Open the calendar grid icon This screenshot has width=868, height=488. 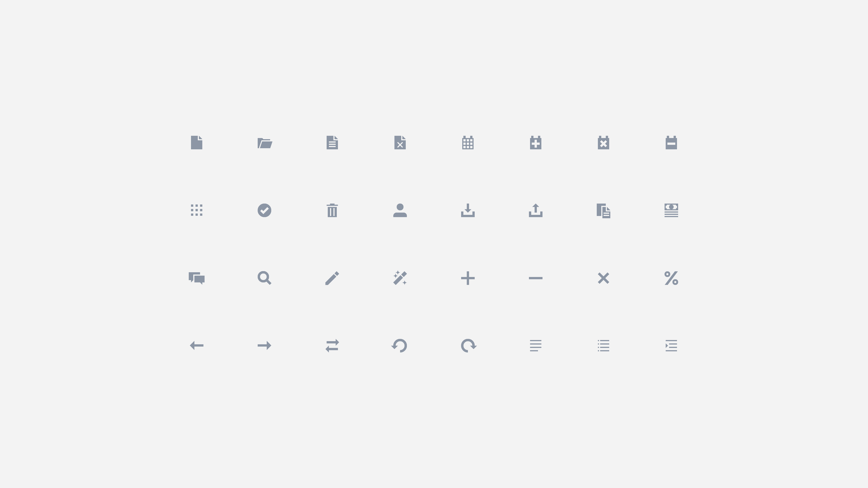tap(468, 143)
